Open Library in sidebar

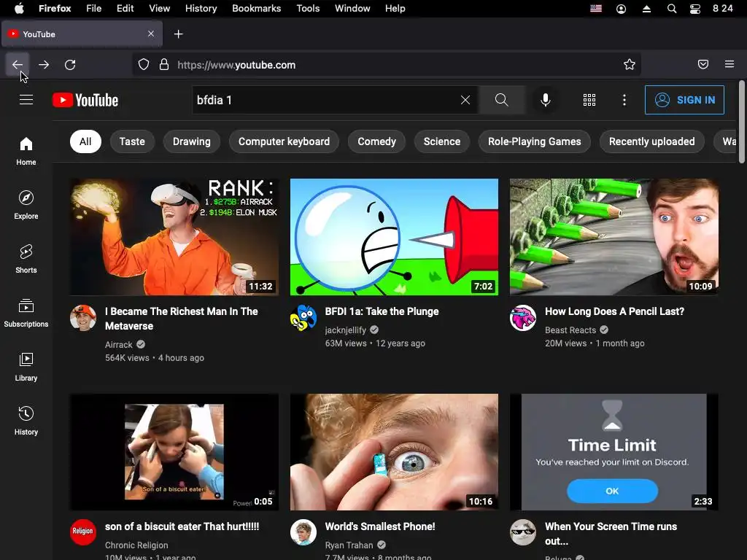click(26, 367)
